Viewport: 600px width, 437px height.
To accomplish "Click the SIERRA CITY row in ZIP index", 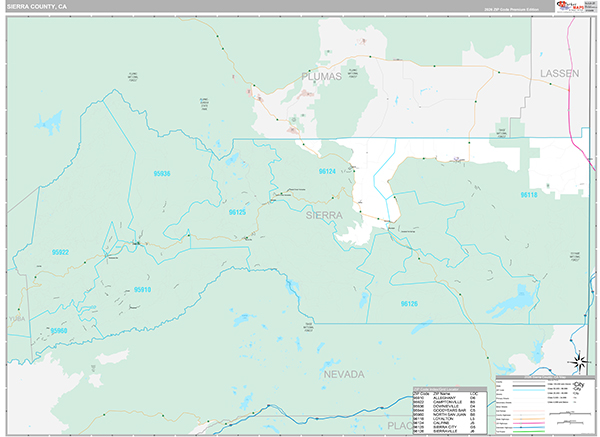I will (445, 427).
